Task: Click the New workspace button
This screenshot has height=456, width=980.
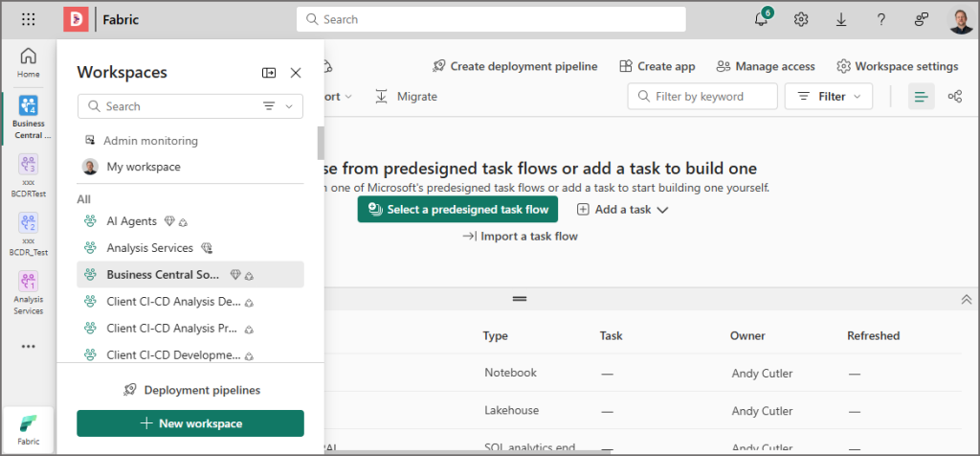Action: pyautogui.click(x=190, y=423)
